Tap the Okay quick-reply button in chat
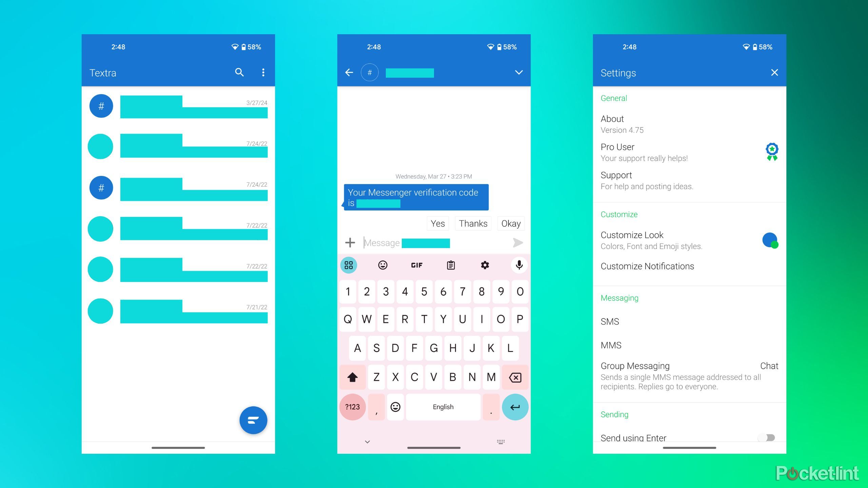This screenshot has width=868, height=488. [x=510, y=223]
